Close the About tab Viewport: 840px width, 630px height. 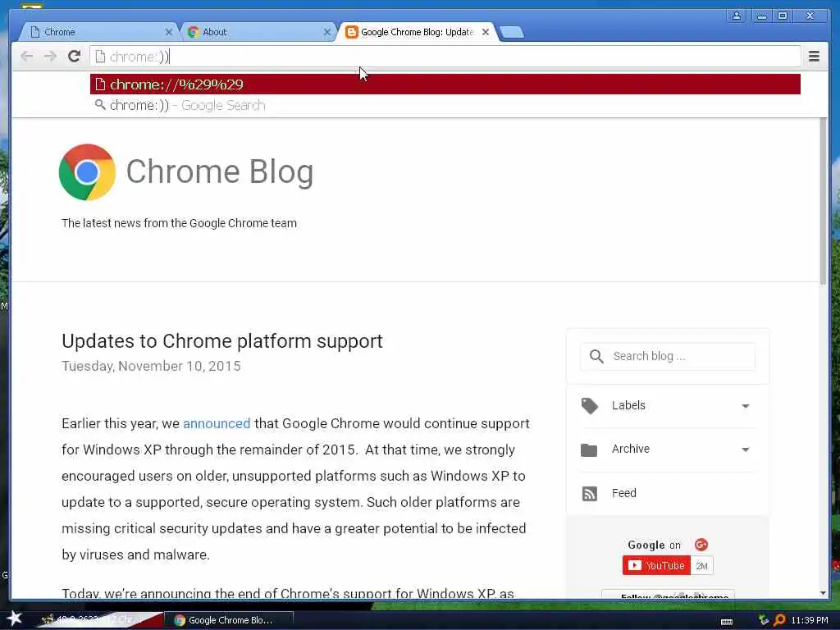pos(326,32)
